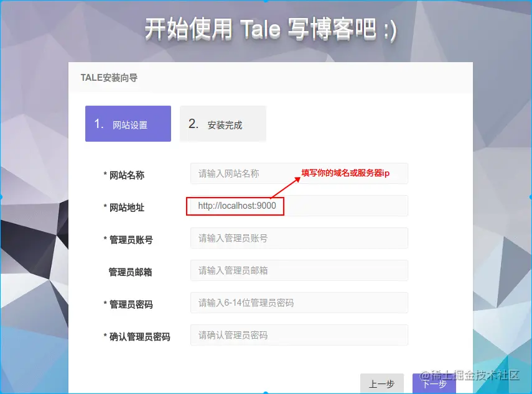The width and height of the screenshot is (532, 394).
Task: Click the 下一步 button
Action: click(434, 383)
